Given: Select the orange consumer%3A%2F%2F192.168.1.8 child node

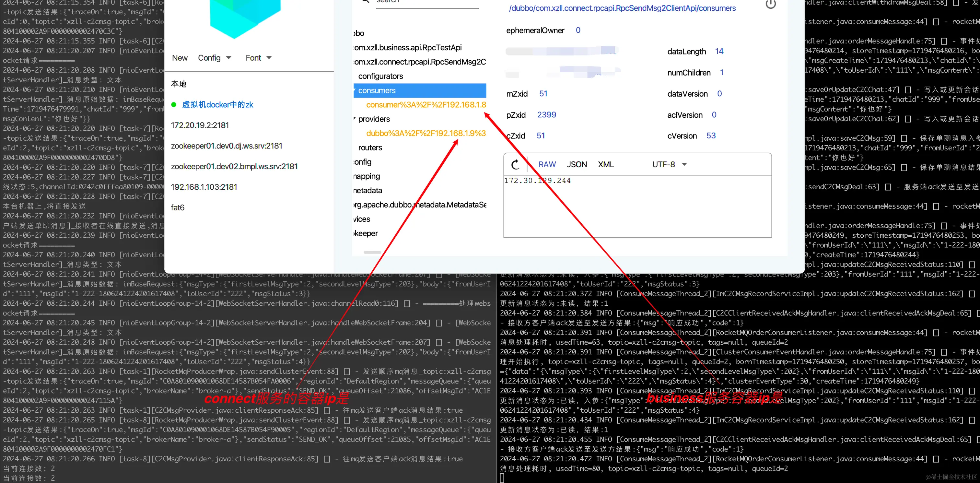Looking at the screenshot, I should pyautogui.click(x=426, y=105).
